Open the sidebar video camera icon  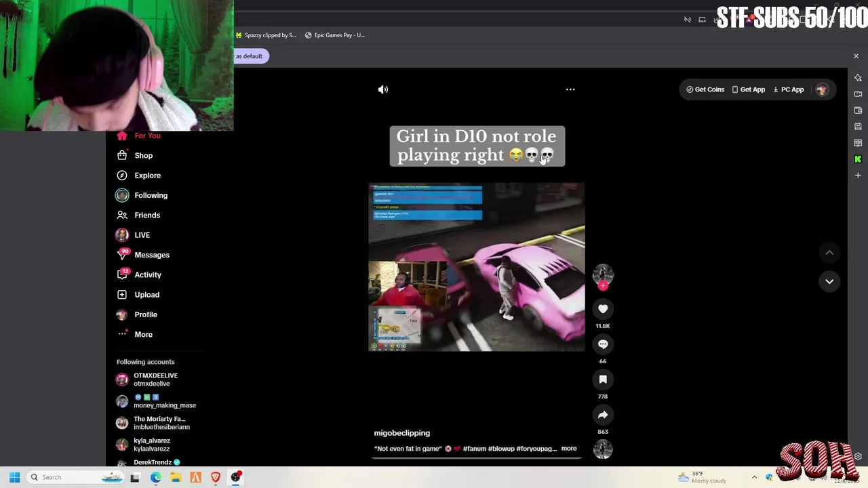(x=858, y=94)
